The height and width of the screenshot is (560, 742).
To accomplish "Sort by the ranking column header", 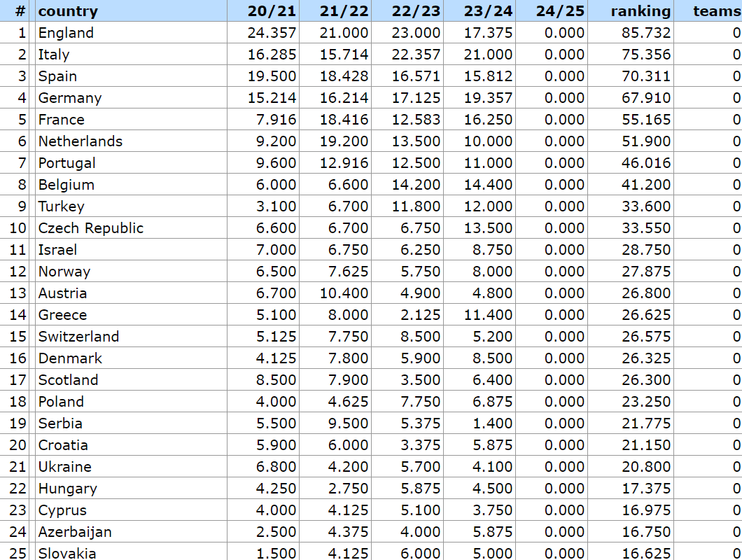I will tap(640, 11).
